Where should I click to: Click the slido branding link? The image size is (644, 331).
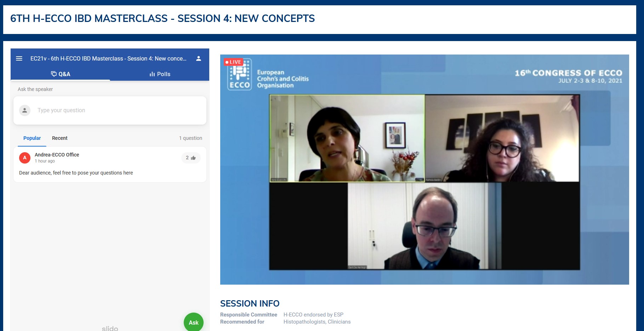110,328
